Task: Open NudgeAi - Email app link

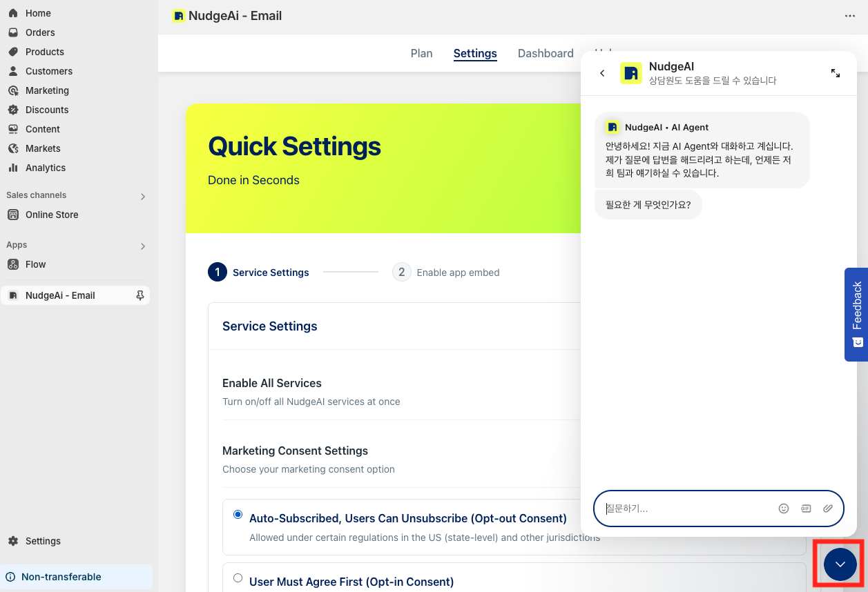Action: (x=75, y=295)
